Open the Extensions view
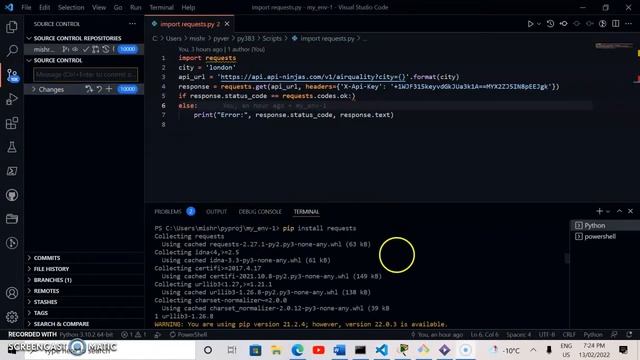Screen dimensions: 640x360 (x=12, y=123)
